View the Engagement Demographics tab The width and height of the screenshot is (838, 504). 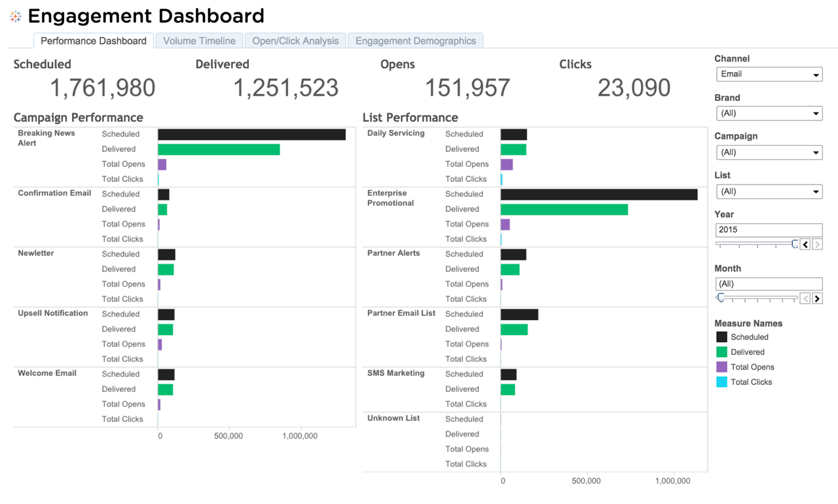pyautogui.click(x=415, y=41)
